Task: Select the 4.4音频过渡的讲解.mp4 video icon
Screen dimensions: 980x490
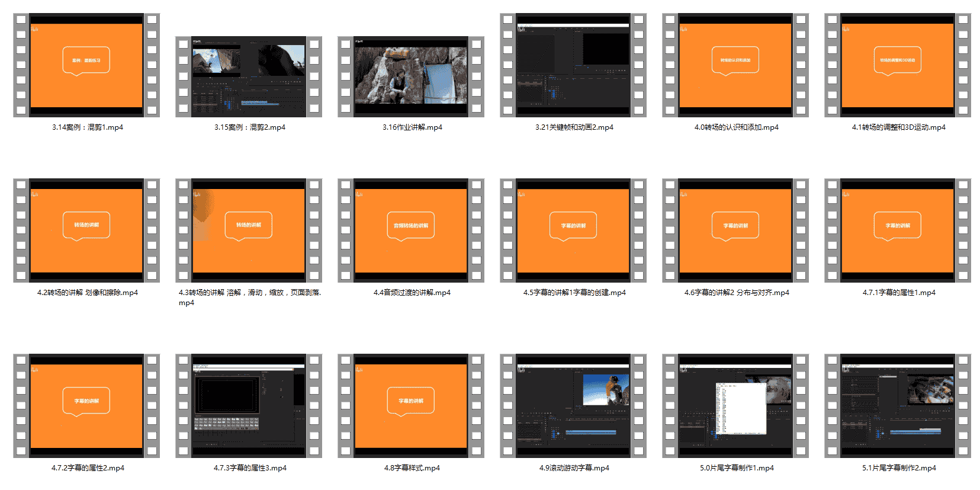Action: 411,230
